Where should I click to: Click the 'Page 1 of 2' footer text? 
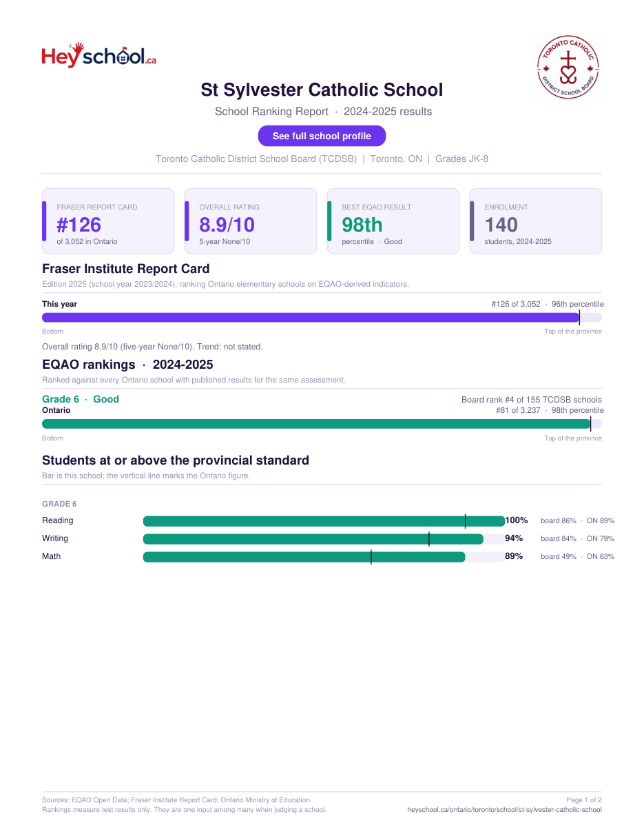584,800
